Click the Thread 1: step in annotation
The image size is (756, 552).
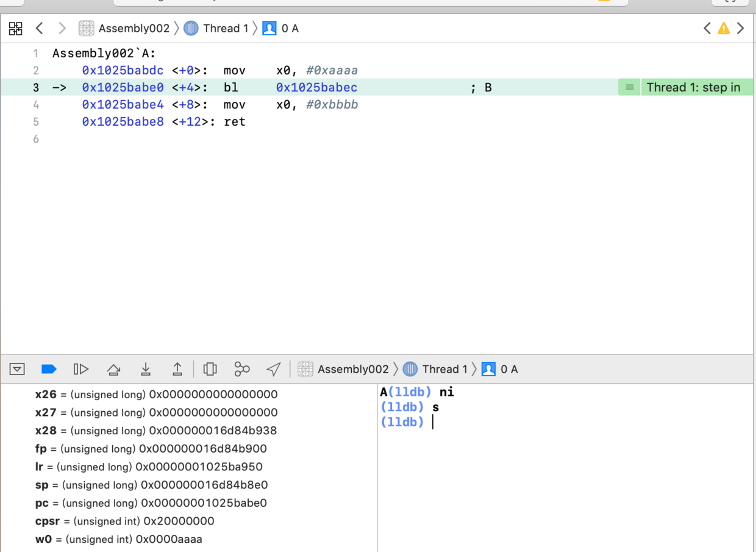pyautogui.click(x=693, y=87)
